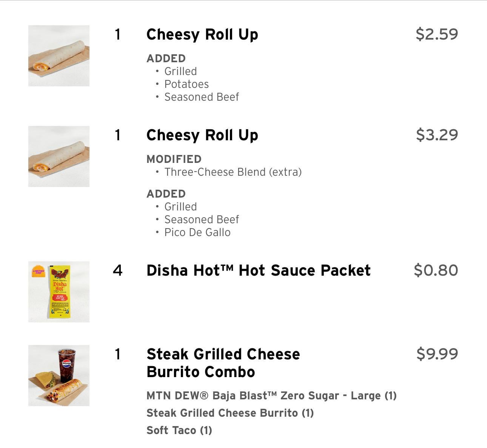The width and height of the screenshot is (487, 448).
Task: Select the image of the $3.29 Cheesy Roll Up
Action: coord(59,156)
